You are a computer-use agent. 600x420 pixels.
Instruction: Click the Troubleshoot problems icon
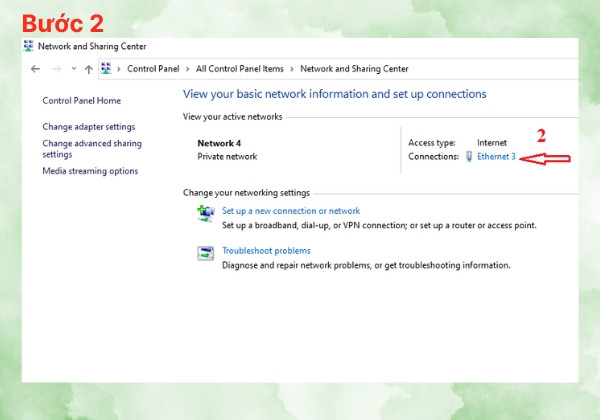point(206,253)
